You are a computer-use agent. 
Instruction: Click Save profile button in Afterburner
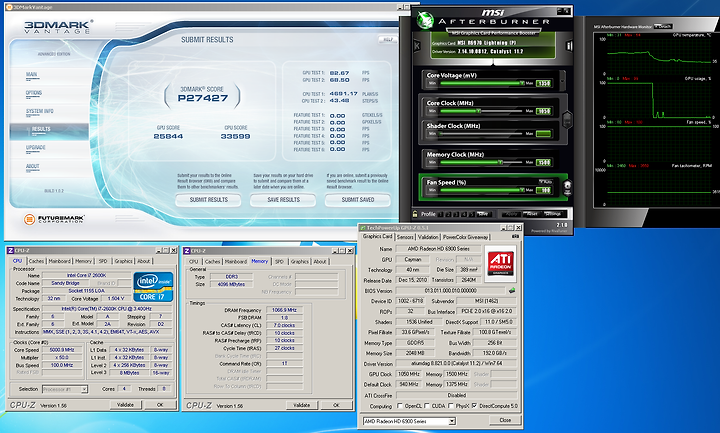(483, 214)
